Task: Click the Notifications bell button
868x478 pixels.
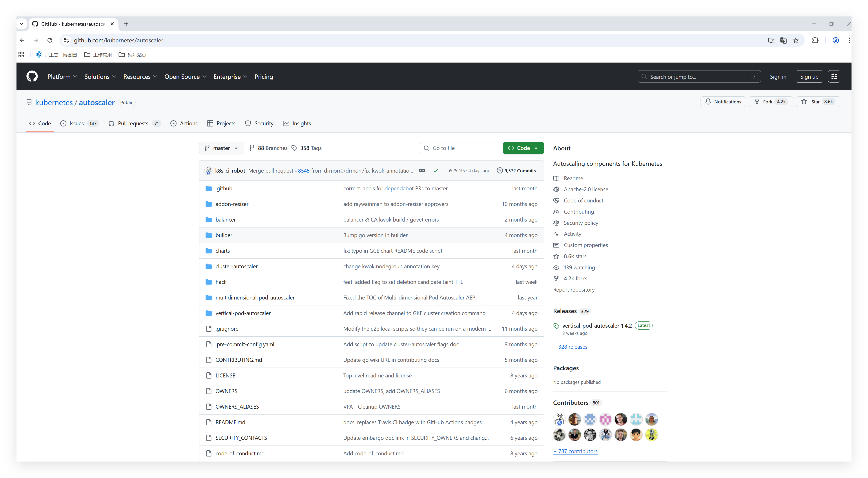Action: 723,102
